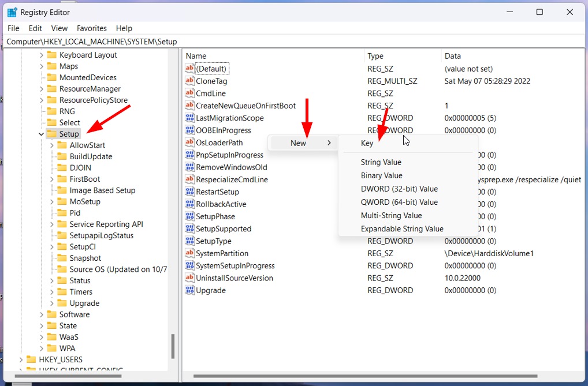Expand the MoSetup subkey

click(x=52, y=201)
